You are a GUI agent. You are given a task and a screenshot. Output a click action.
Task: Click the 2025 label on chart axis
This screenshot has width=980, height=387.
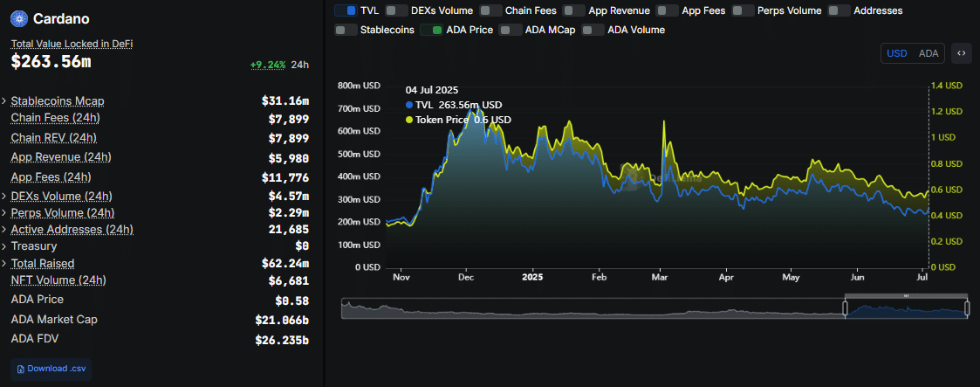532,276
